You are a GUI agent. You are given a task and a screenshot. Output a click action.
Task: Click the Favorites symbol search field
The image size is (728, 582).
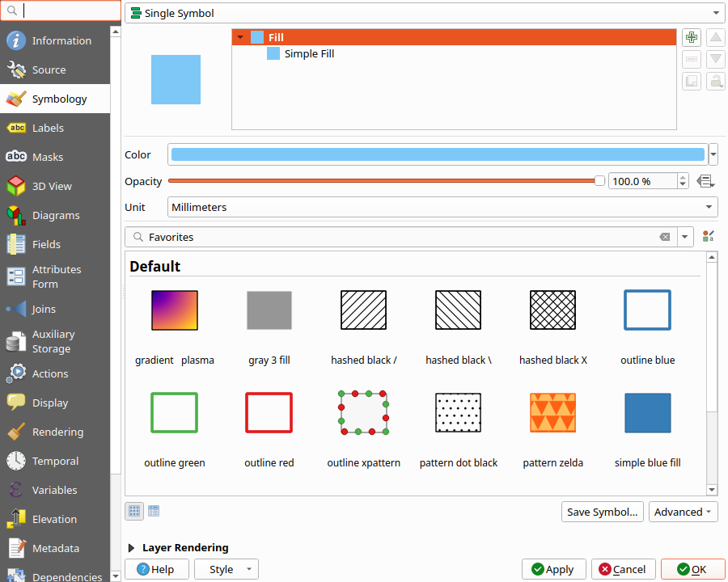tap(401, 237)
